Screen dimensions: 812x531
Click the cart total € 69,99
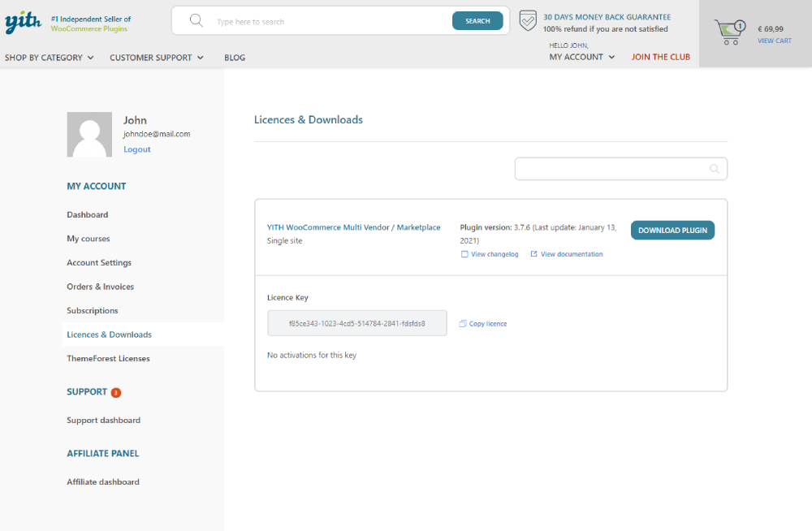pos(771,29)
